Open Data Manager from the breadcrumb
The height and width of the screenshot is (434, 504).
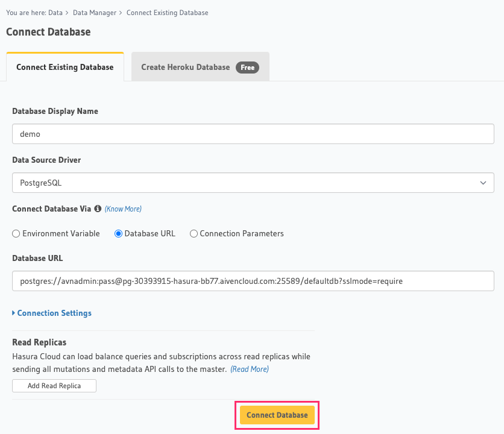click(95, 12)
